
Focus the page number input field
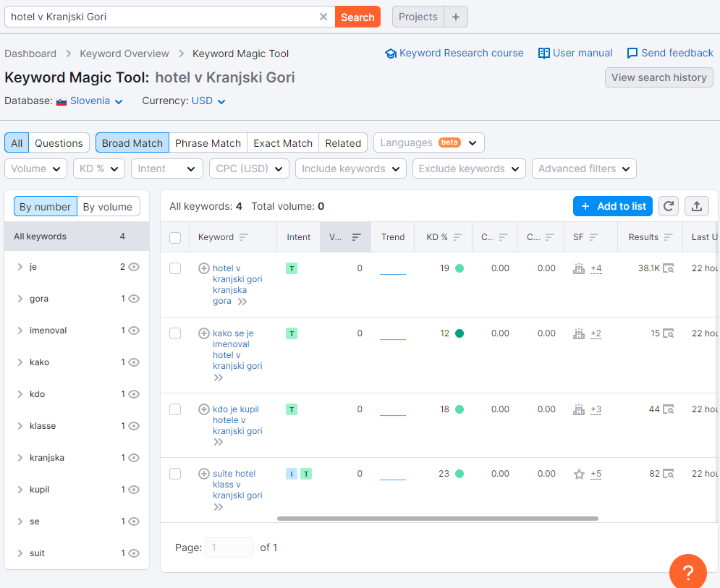coord(229,547)
